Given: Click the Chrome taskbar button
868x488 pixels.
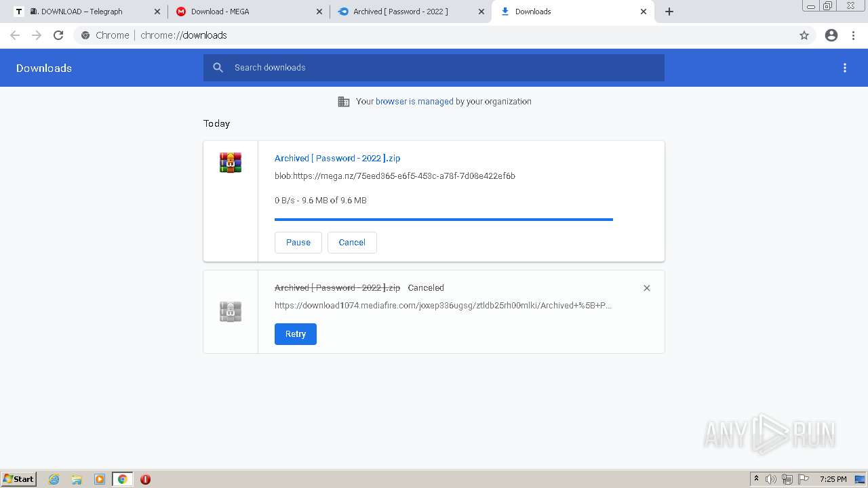Looking at the screenshot, I should coord(123,479).
